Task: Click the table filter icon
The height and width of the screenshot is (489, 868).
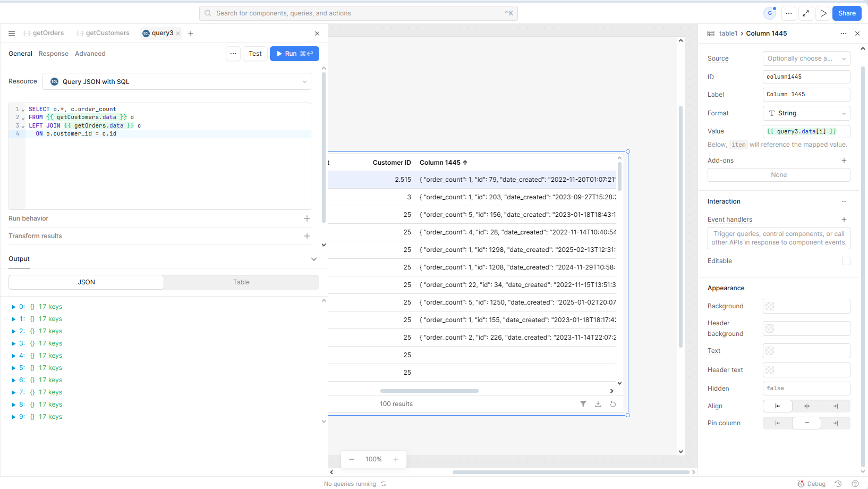Action: pyautogui.click(x=583, y=404)
